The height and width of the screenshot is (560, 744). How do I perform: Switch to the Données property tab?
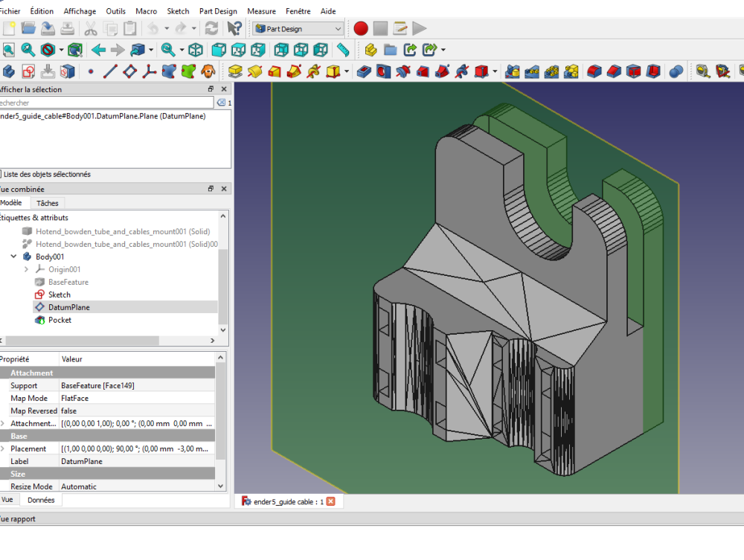41,500
